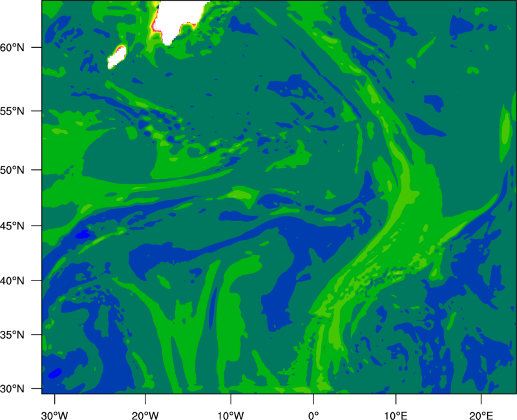Click the 35°N latitude label

(12, 335)
